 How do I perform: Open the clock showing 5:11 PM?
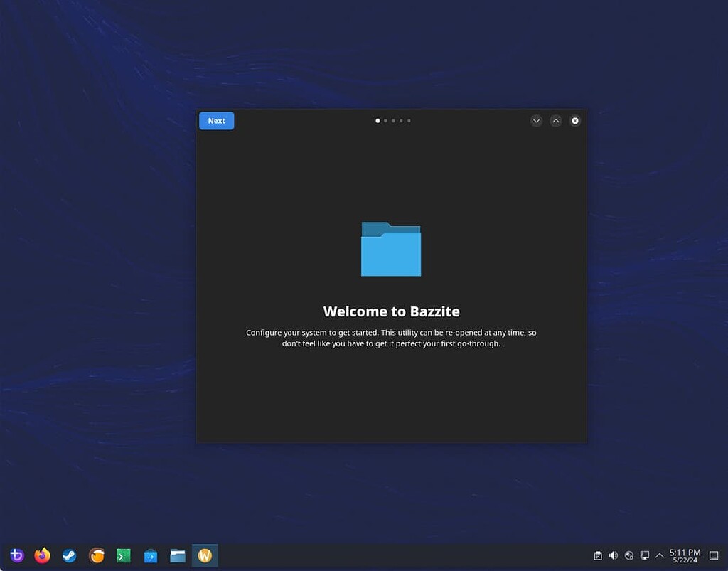tap(685, 555)
